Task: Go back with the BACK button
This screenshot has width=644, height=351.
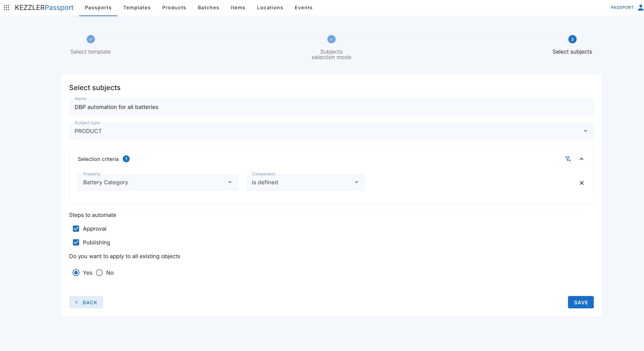Action: tap(86, 302)
